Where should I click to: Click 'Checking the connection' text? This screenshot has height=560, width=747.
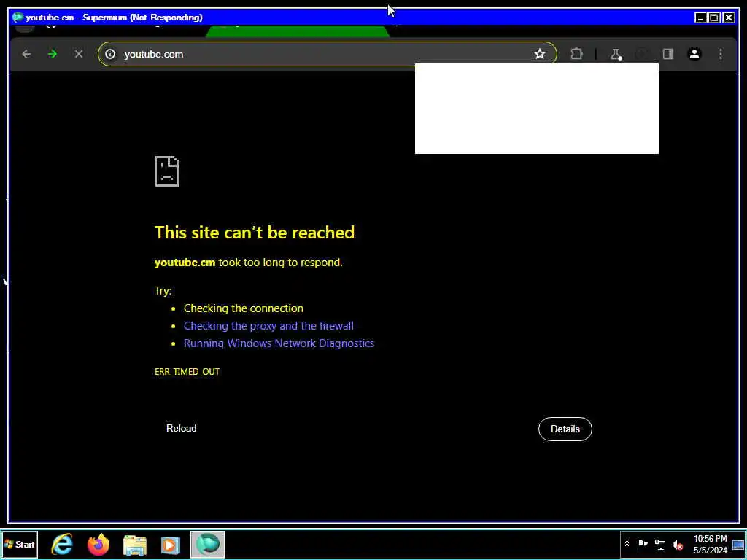tap(244, 308)
